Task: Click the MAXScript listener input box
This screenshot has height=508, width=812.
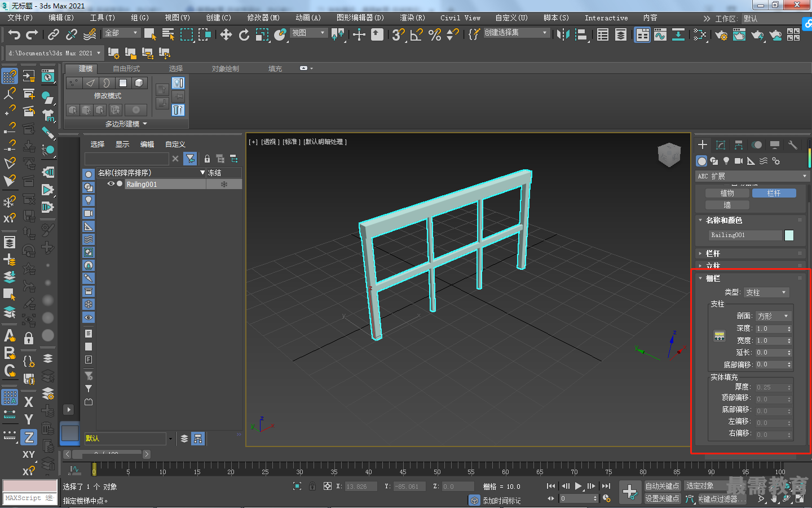Action: [30, 498]
